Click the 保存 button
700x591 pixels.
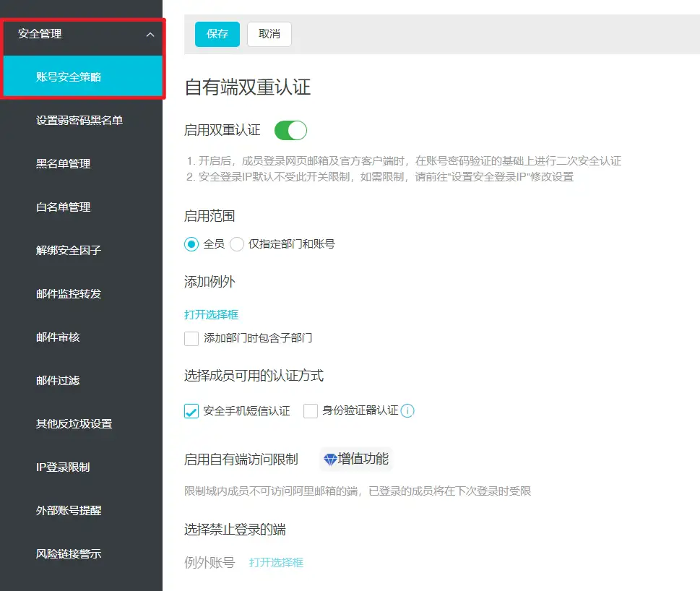tap(217, 34)
